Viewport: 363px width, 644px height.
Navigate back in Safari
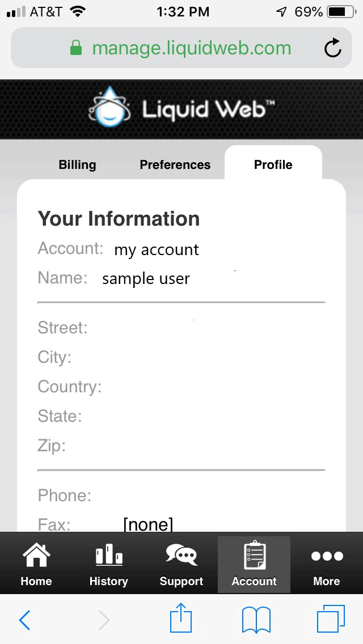[x=24, y=620]
